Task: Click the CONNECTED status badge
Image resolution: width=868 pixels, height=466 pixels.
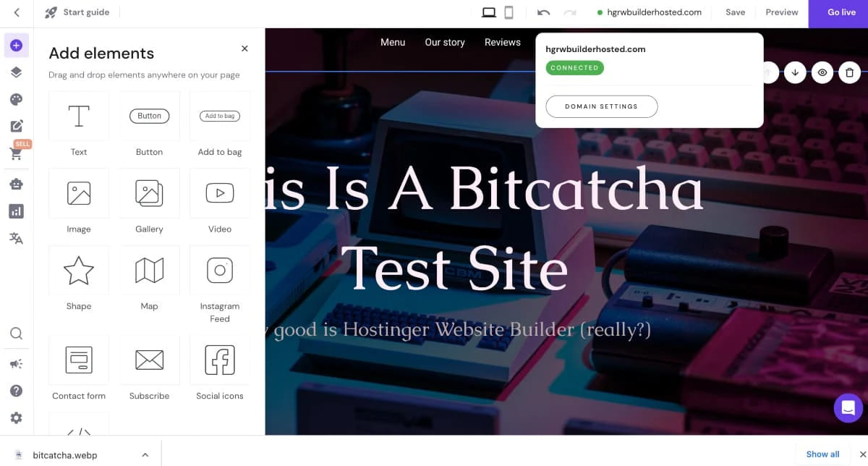Action: tap(574, 68)
